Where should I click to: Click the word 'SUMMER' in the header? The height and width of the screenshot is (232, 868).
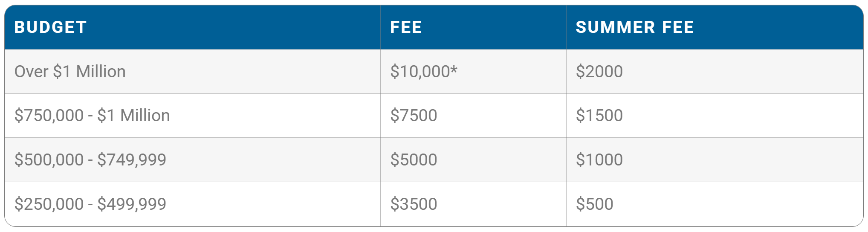tap(615, 27)
